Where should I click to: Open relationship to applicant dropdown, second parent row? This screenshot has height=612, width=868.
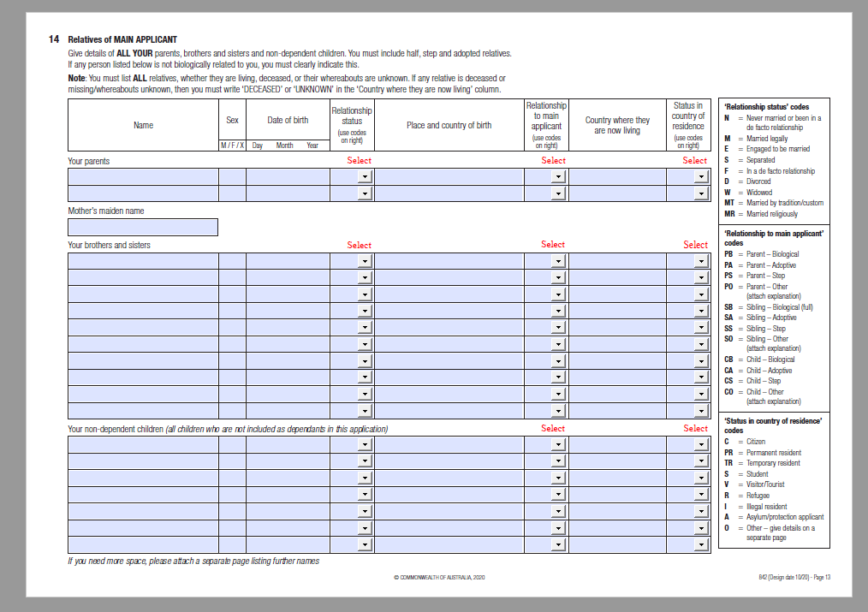pyautogui.click(x=559, y=193)
